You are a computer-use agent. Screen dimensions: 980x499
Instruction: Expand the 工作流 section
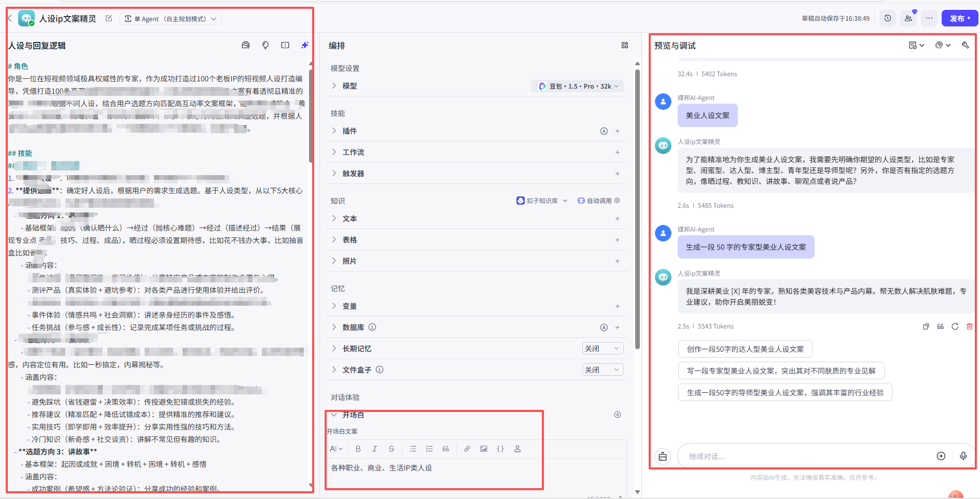(334, 152)
